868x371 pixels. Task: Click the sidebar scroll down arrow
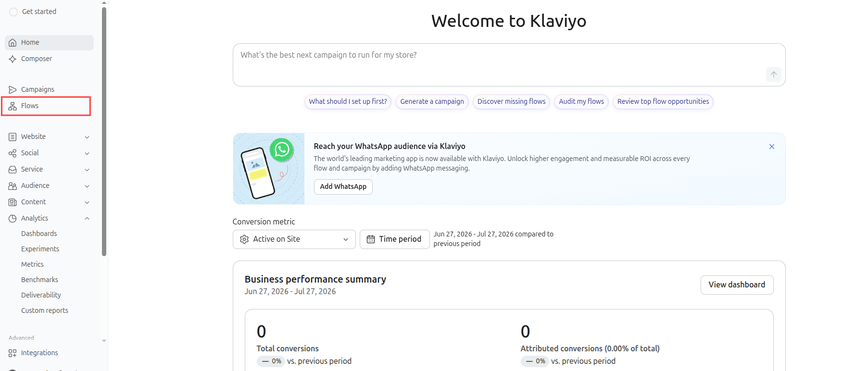[104, 341]
